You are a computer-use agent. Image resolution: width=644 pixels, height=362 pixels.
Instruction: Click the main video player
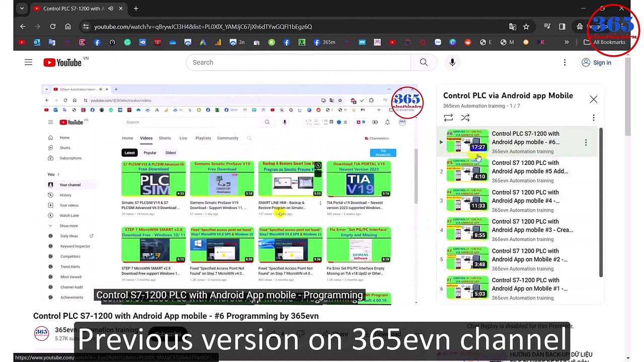(229, 195)
